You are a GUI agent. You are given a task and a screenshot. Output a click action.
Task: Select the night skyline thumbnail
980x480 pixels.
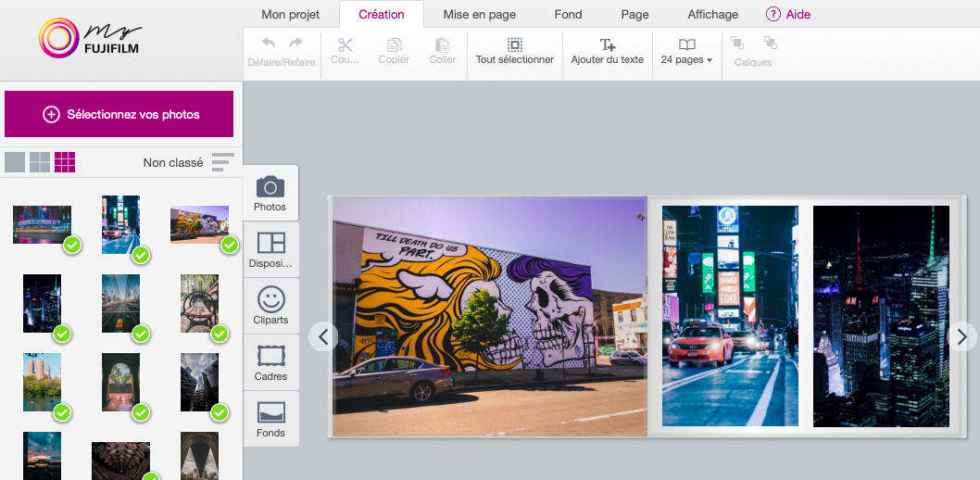42,303
